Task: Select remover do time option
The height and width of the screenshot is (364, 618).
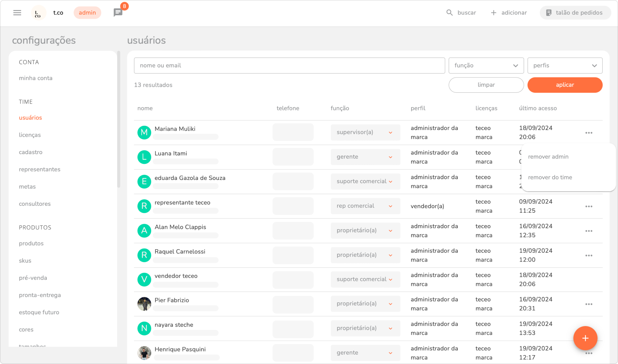Action: [550, 177]
